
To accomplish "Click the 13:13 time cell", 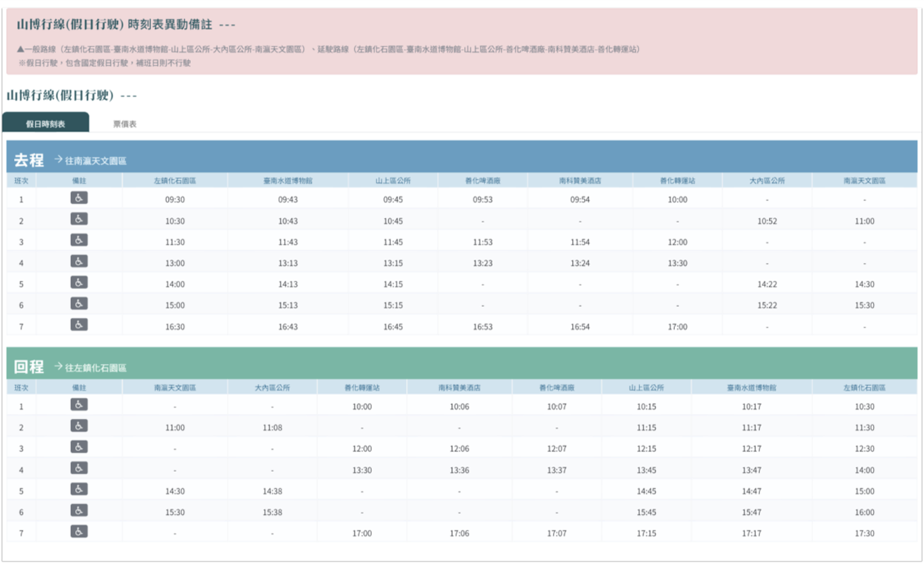I will 287,263.
